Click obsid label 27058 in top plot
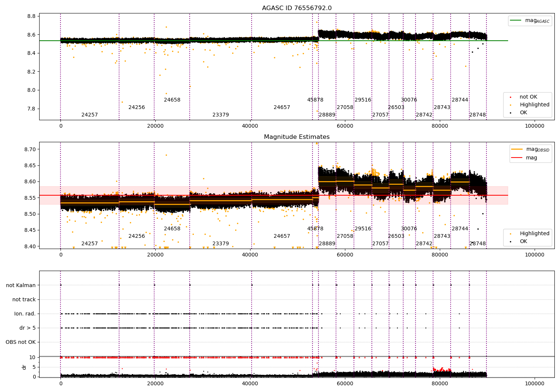Viewport: 560px width, 392px height. pos(345,107)
